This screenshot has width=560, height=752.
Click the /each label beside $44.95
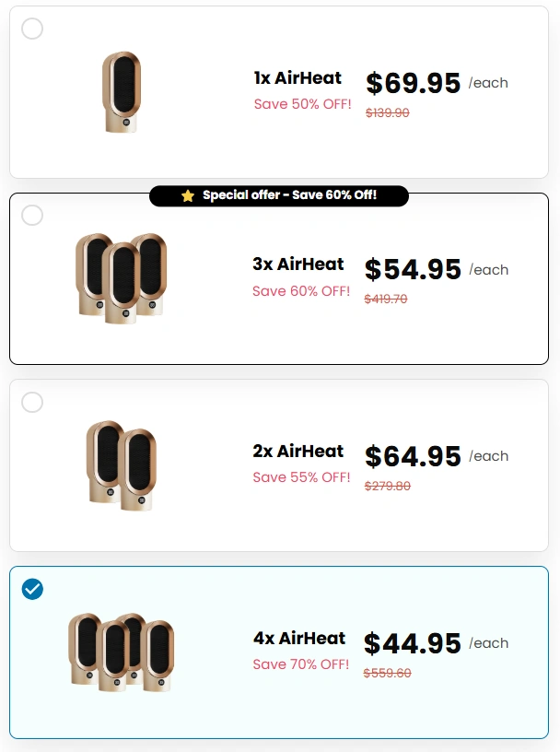tap(488, 643)
